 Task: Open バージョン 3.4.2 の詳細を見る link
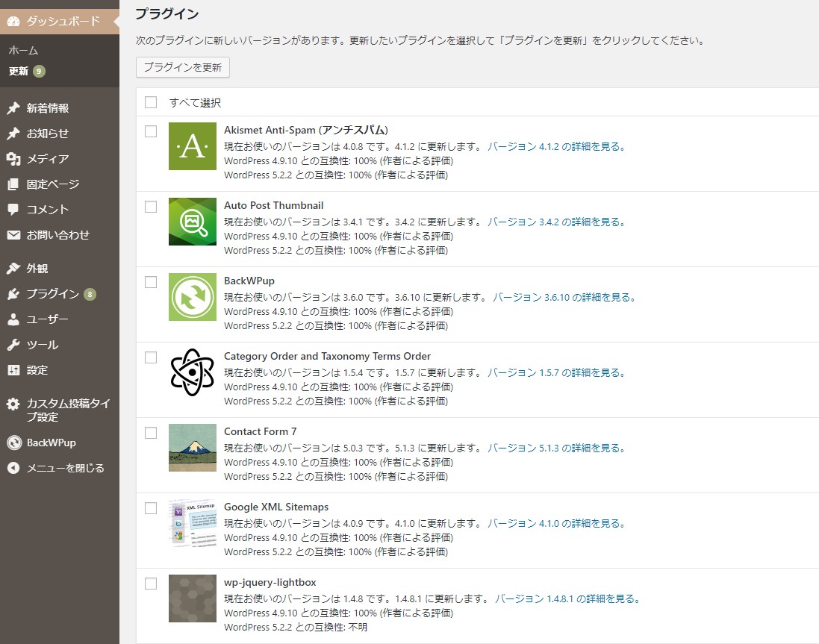[x=556, y=222]
